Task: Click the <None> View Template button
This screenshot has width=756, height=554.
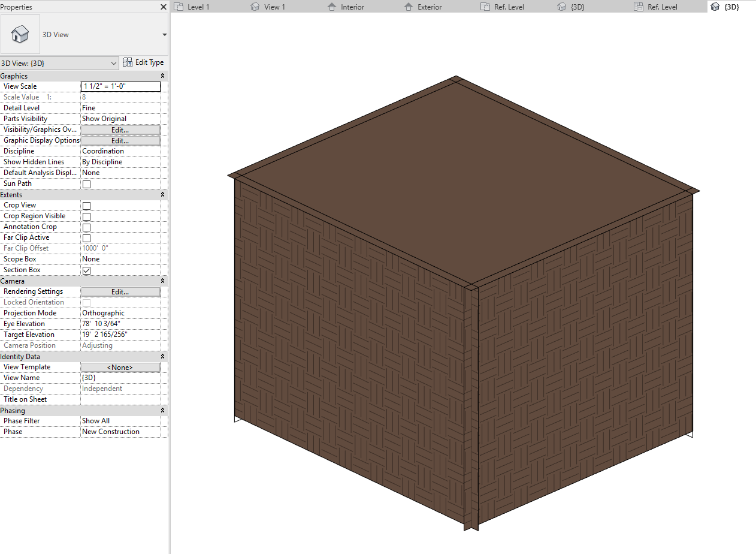Action: pos(120,367)
